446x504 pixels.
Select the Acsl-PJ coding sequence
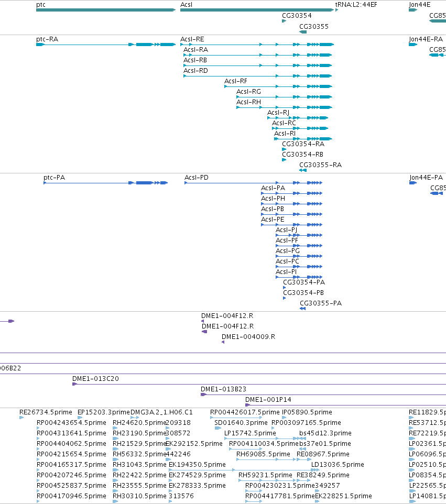[x=299, y=235]
